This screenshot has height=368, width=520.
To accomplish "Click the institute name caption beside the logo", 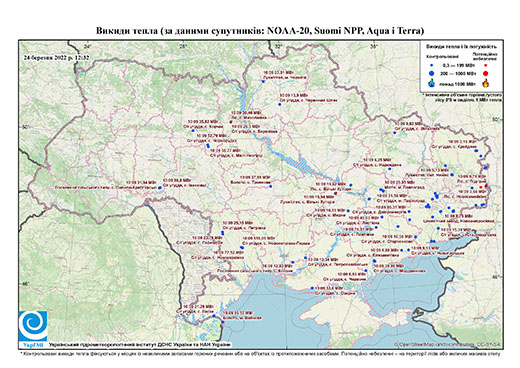I will click(139, 345).
